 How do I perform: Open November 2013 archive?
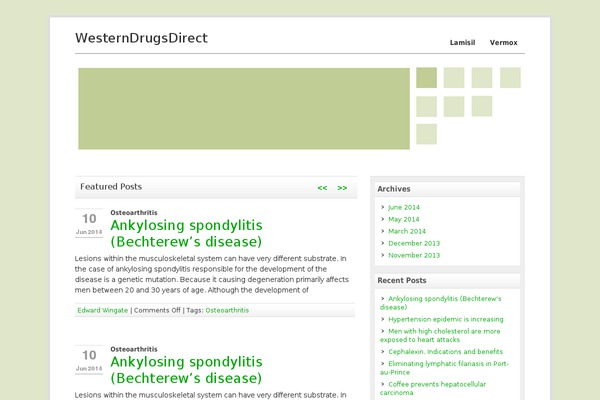click(414, 255)
